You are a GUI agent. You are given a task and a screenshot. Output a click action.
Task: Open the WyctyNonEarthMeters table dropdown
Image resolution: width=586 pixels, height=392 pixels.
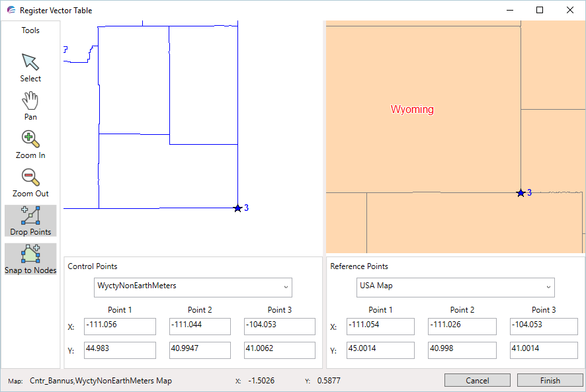pyautogui.click(x=192, y=288)
